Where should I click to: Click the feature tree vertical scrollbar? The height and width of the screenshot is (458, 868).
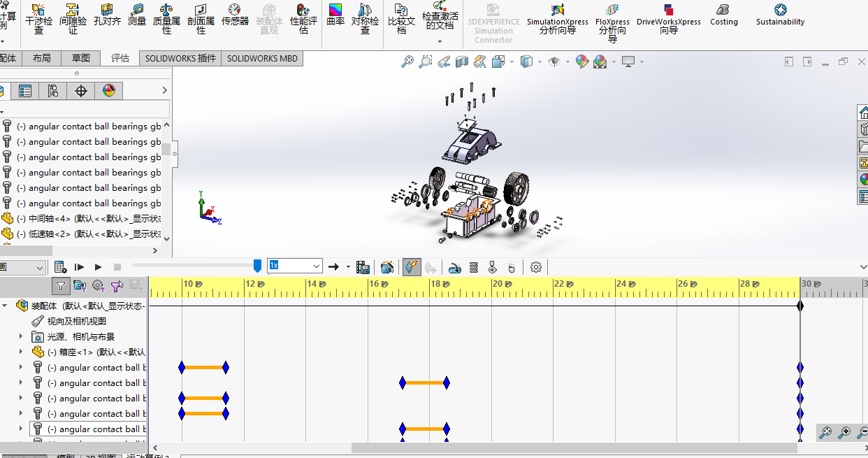coord(166,148)
